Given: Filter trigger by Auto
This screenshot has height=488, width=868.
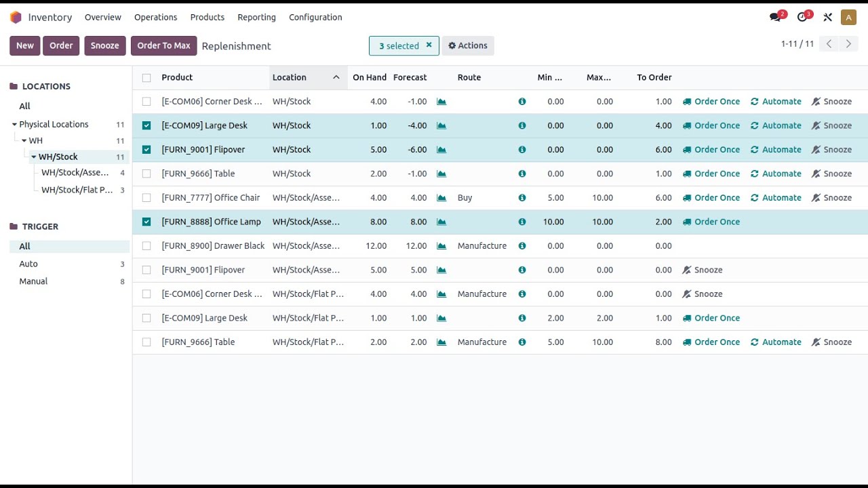Looking at the screenshot, I should pos(70,264).
